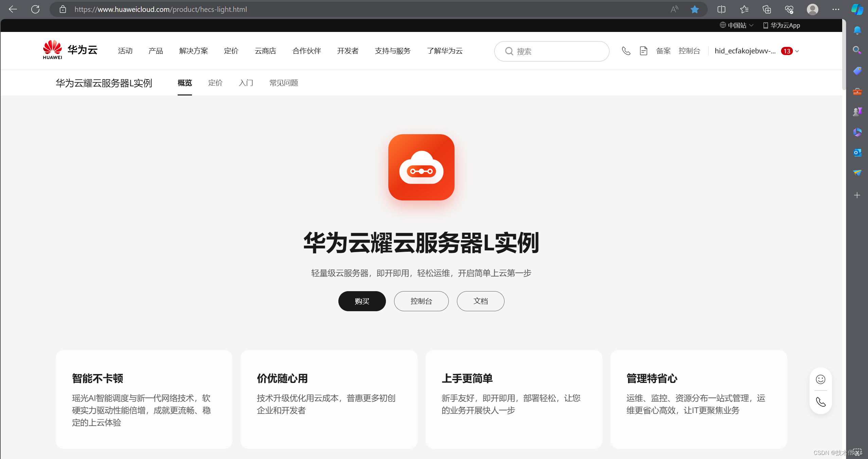This screenshot has height=459, width=868.
Task: Click the browser favorite star icon
Action: click(x=694, y=10)
